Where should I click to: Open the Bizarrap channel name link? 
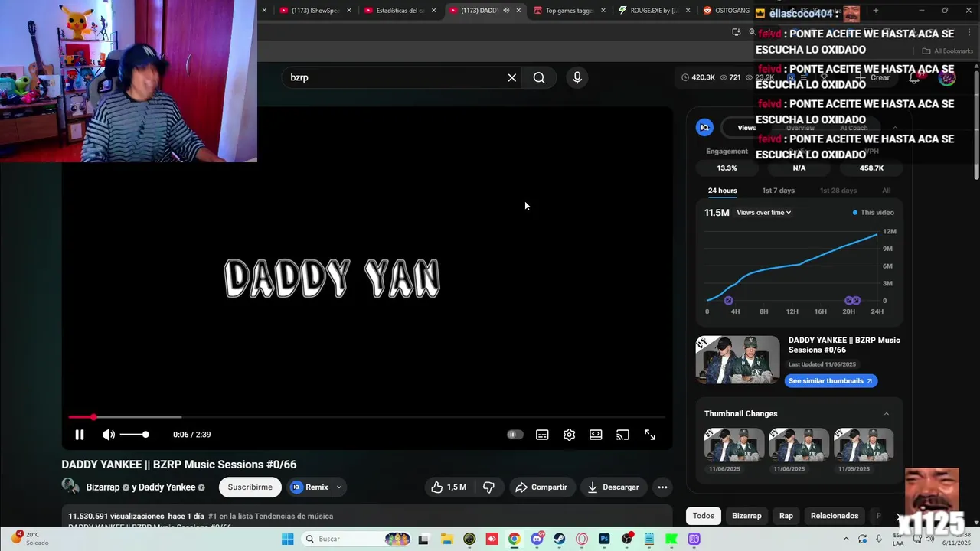[x=103, y=487]
